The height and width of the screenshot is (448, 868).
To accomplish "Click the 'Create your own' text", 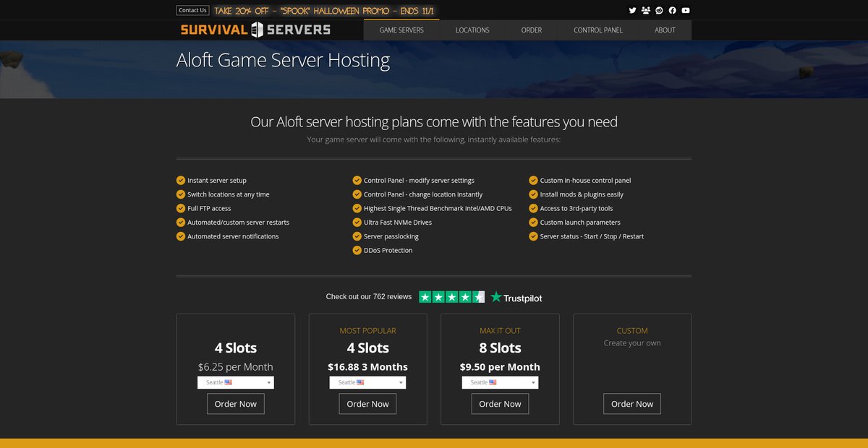I will point(632,343).
